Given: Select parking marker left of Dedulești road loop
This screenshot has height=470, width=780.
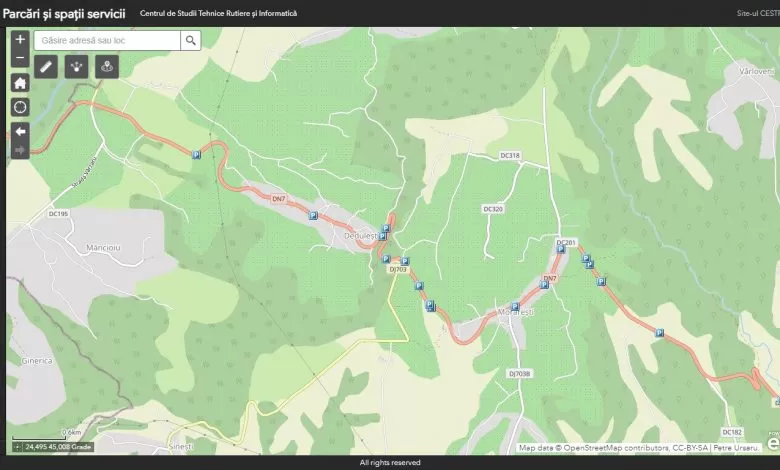Looking at the screenshot, I should pos(383,236).
